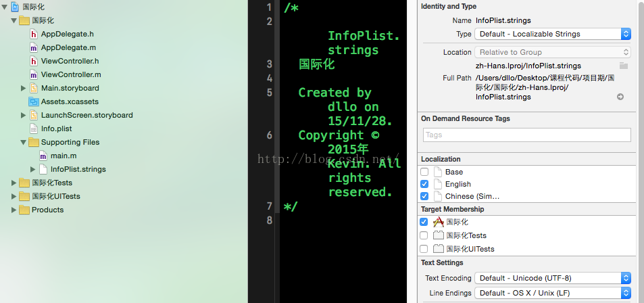Click the On Demand Resource Tags field
The width and height of the screenshot is (644, 303).
click(x=527, y=135)
